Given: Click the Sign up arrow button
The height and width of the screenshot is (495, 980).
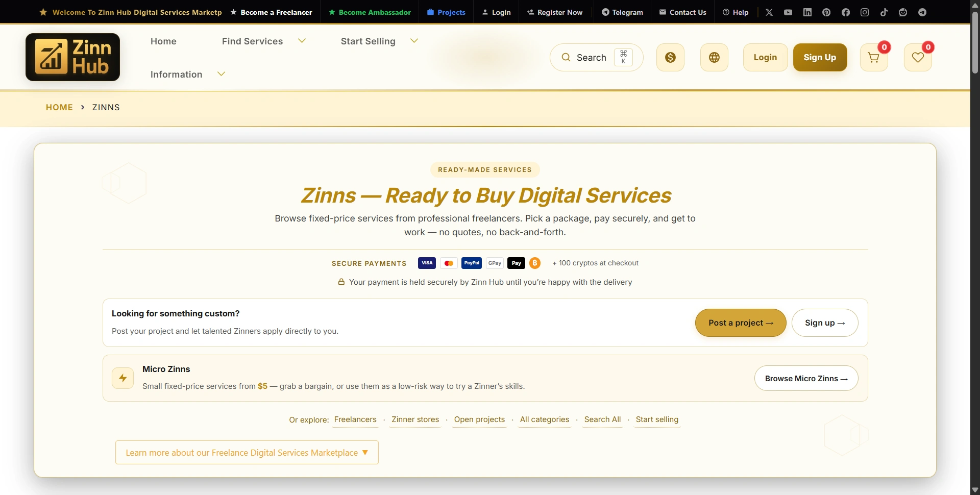Looking at the screenshot, I should pos(825,323).
